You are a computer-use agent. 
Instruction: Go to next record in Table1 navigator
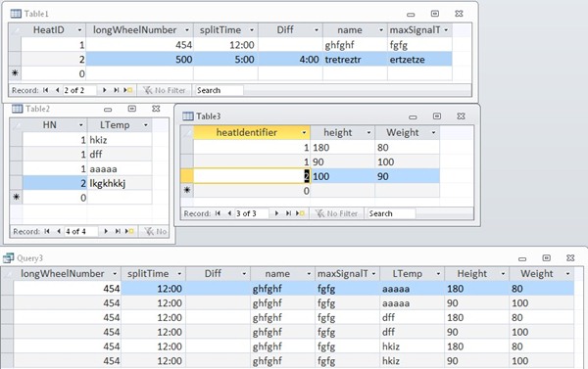[x=104, y=90]
